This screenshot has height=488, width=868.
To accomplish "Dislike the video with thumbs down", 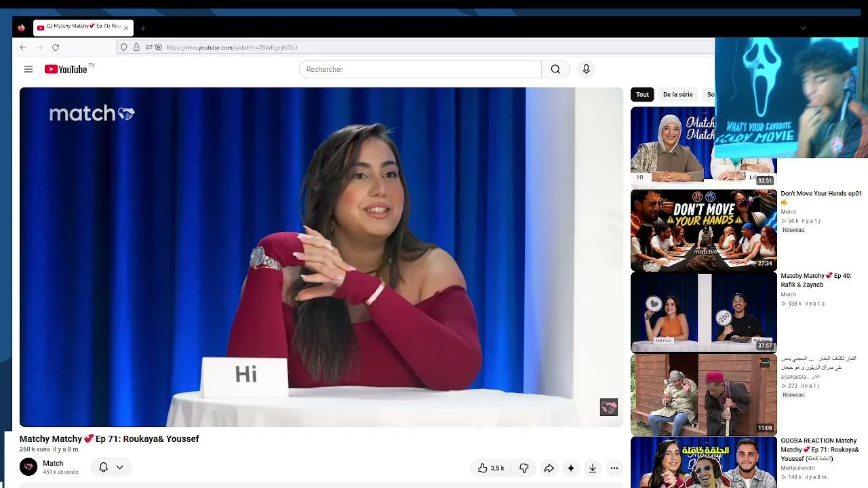I will point(524,468).
